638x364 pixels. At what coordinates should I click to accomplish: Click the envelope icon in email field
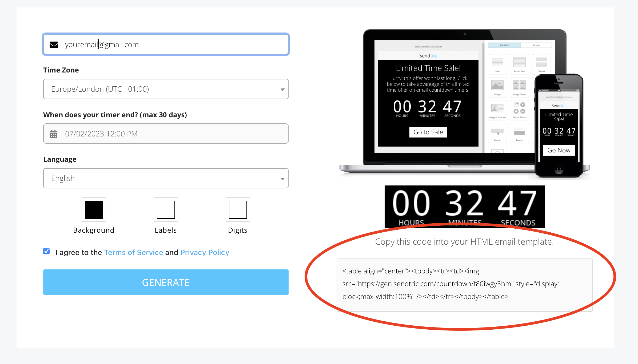(x=54, y=45)
